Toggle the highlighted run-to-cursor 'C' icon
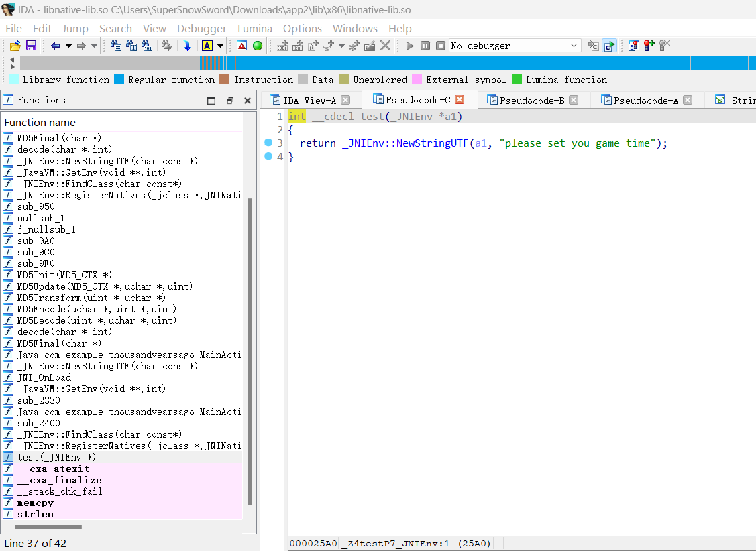 point(609,46)
